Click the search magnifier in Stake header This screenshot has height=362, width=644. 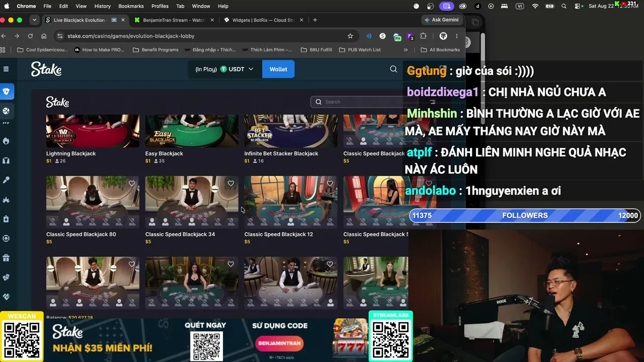pyautogui.click(x=393, y=69)
